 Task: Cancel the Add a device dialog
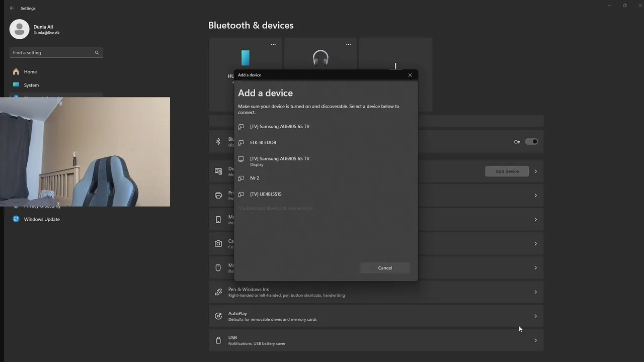click(385, 268)
